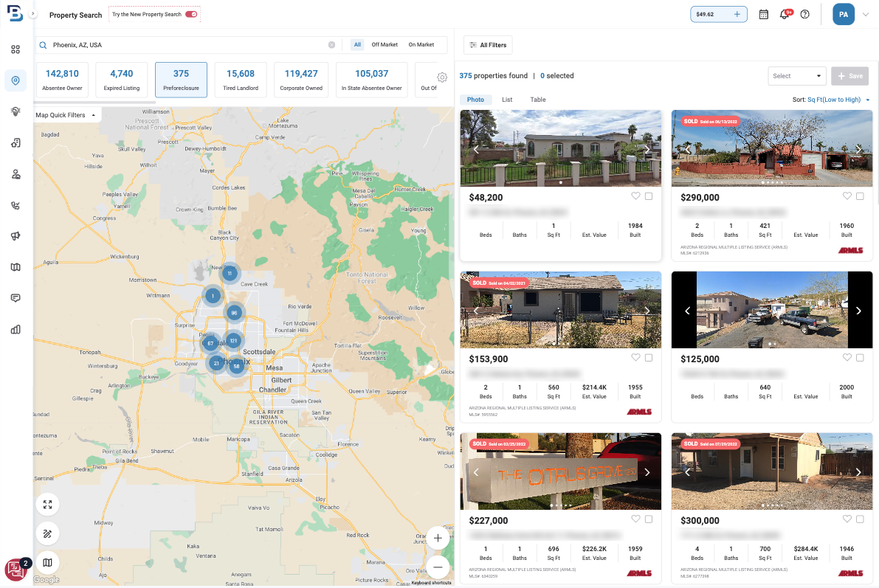879x588 pixels.
Task: Open the skip tracing sidebar icon
Action: [15, 143]
